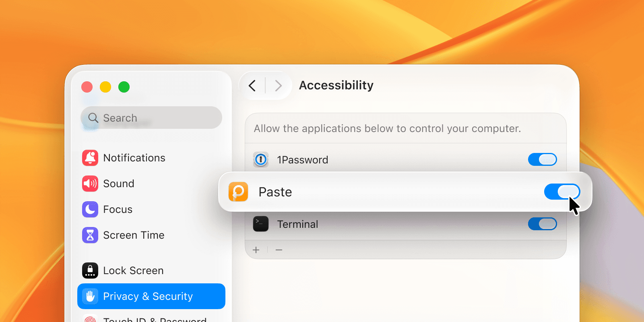Expand Touch ID & Password settings
Screen dimensions: 644x322
[151, 319]
